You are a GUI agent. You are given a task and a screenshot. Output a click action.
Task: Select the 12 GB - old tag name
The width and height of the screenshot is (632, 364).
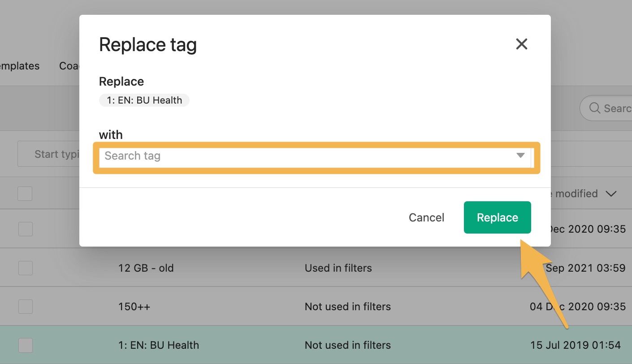point(146,268)
